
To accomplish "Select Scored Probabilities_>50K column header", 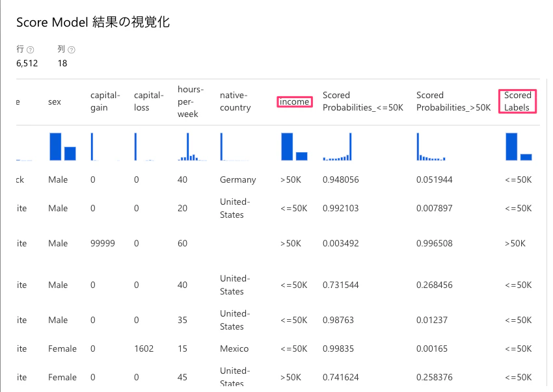I will (453, 101).
